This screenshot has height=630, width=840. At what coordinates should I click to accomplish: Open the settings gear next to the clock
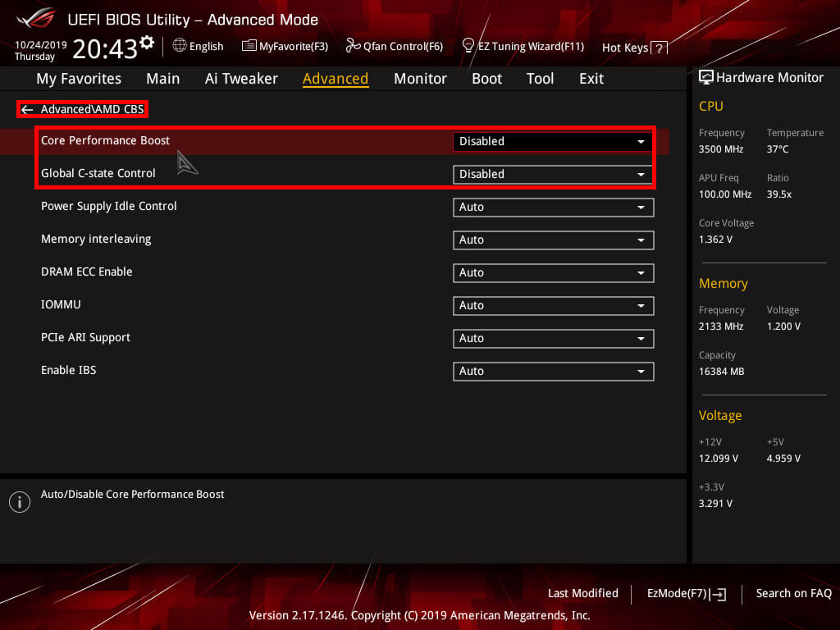click(x=147, y=43)
